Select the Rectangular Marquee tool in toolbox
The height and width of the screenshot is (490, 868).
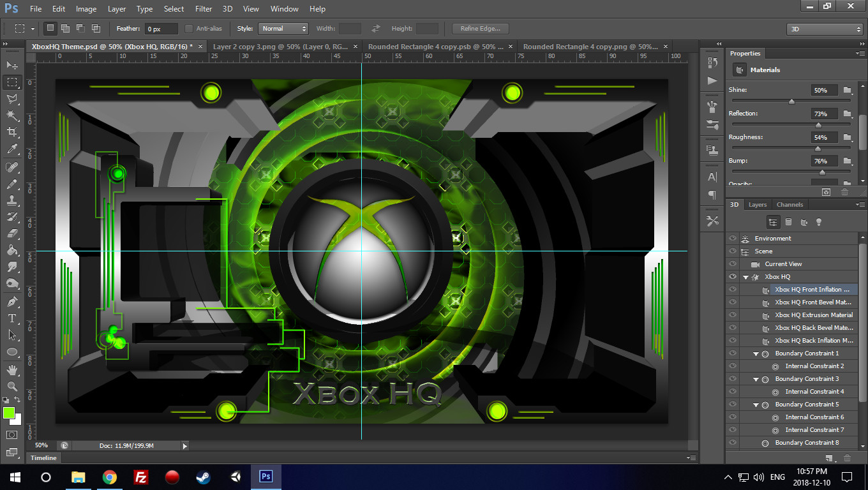[12, 82]
